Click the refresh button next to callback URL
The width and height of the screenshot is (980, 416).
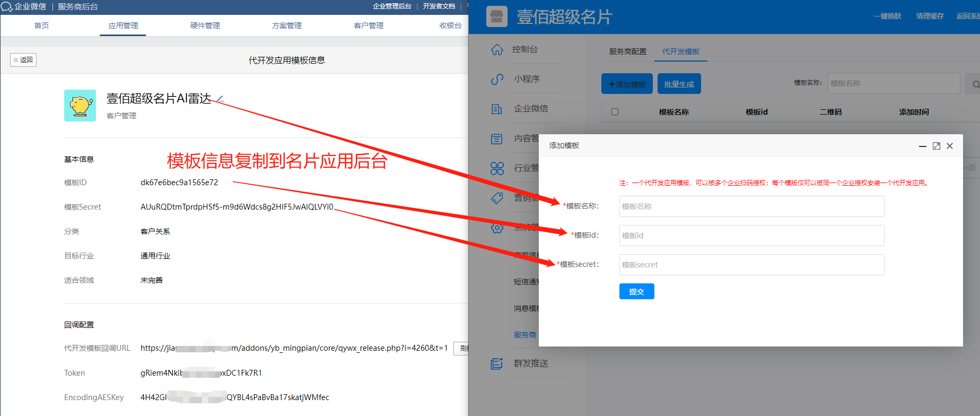point(461,348)
